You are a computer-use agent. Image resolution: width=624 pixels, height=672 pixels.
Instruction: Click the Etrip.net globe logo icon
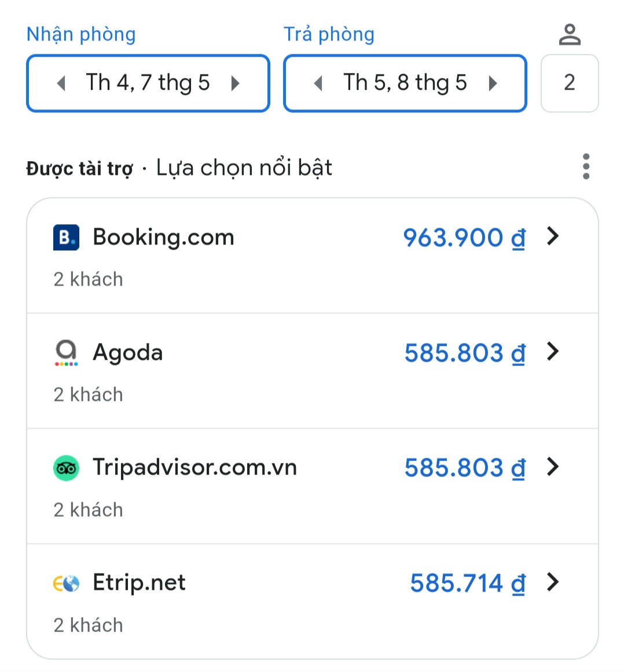66,583
